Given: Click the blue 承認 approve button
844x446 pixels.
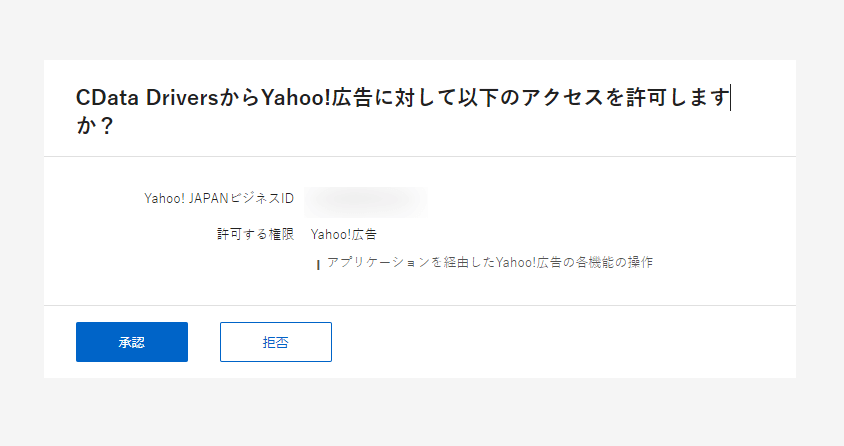Looking at the screenshot, I should 132,342.
